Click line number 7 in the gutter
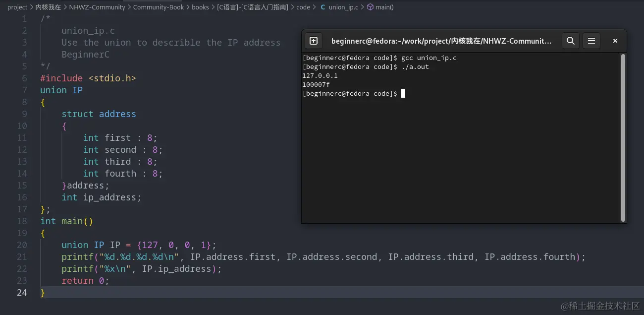Viewport: 644px width, 315px height. (x=25, y=90)
